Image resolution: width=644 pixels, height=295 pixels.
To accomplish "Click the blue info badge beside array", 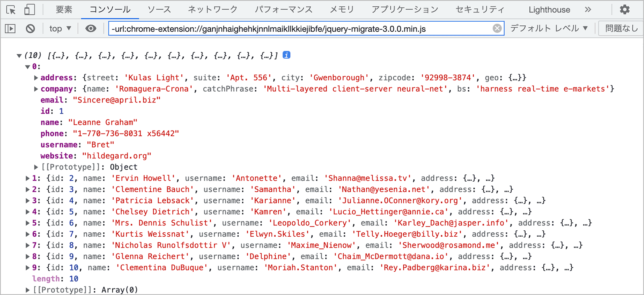I will click(287, 55).
